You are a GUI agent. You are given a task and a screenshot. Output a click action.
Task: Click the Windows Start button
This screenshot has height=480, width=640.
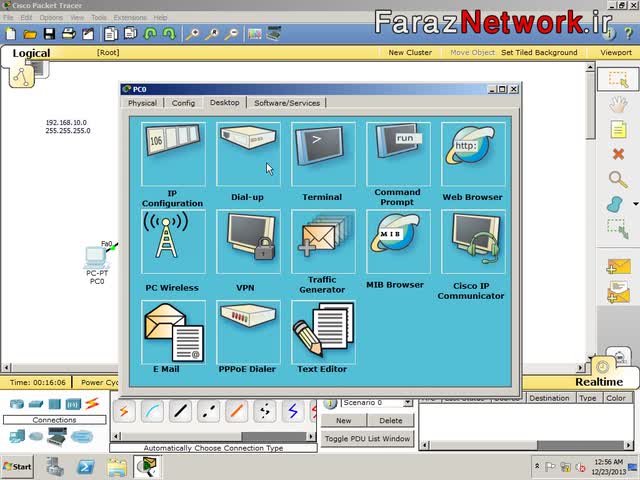pyautogui.click(x=17, y=467)
